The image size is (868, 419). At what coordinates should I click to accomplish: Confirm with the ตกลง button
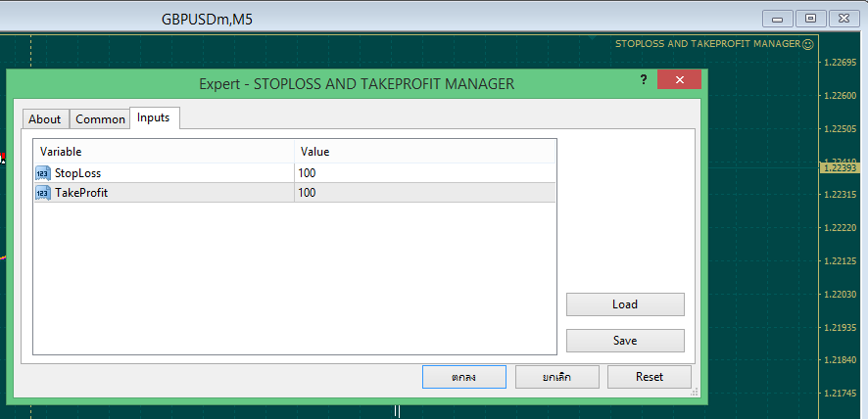point(464,377)
